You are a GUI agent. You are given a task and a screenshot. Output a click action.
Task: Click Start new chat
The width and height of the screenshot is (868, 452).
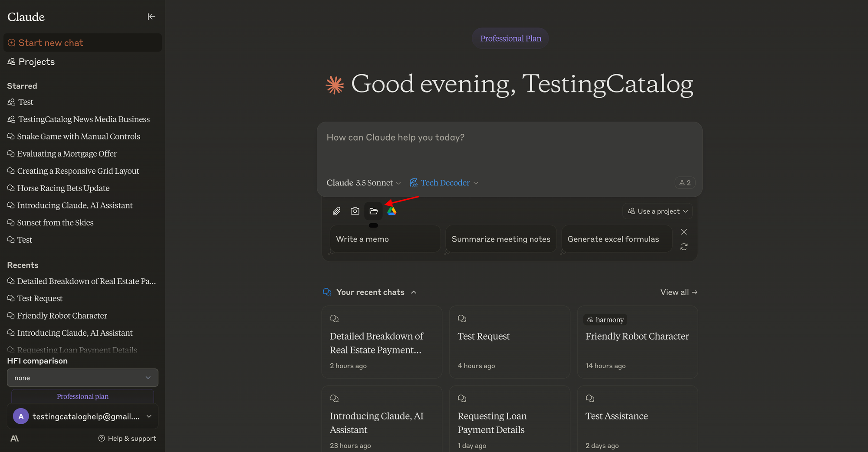pos(82,43)
